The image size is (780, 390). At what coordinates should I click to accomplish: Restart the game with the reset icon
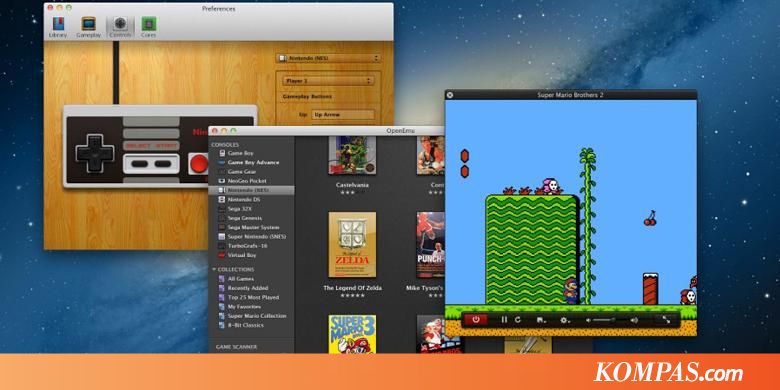click(517, 320)
